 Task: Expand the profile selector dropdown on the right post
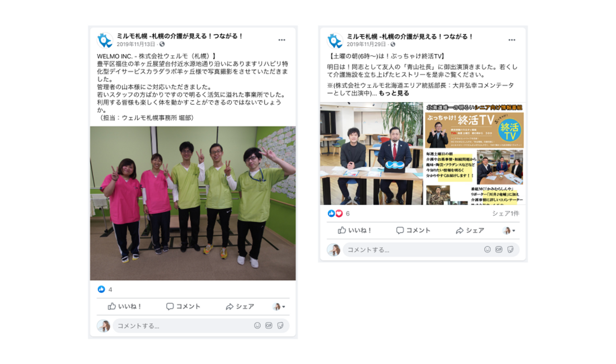pos(509,231)
